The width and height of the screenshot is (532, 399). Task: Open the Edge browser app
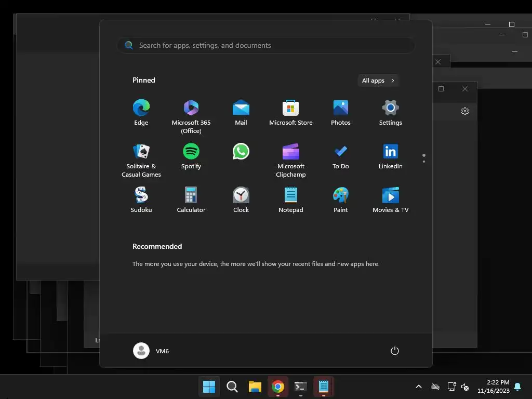click(141, 113)
